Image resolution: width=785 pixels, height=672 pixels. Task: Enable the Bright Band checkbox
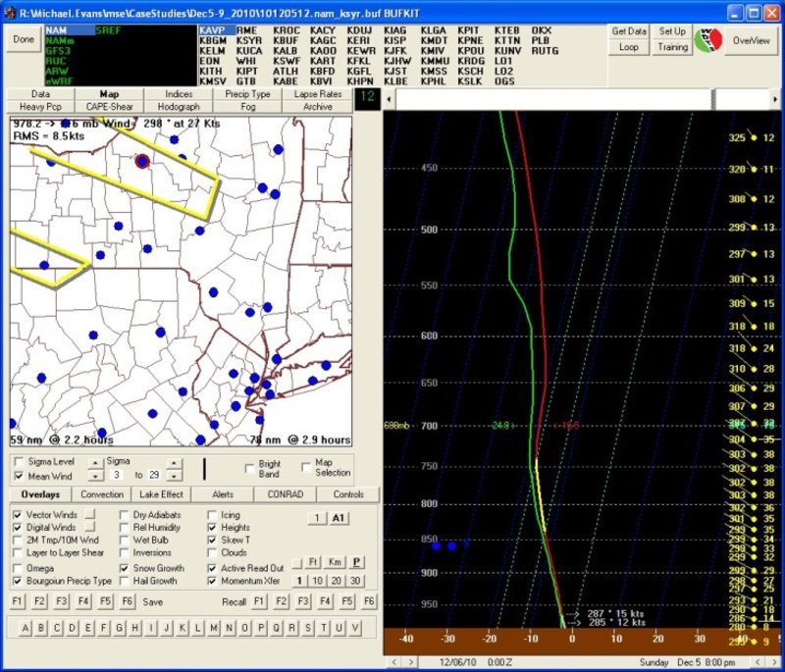point(249,469)
